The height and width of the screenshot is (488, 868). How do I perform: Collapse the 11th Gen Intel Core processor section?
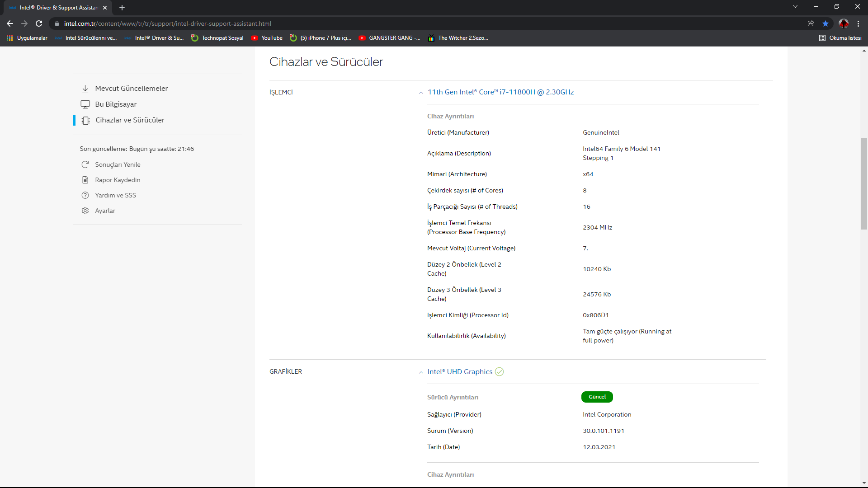tap(421, 93)
